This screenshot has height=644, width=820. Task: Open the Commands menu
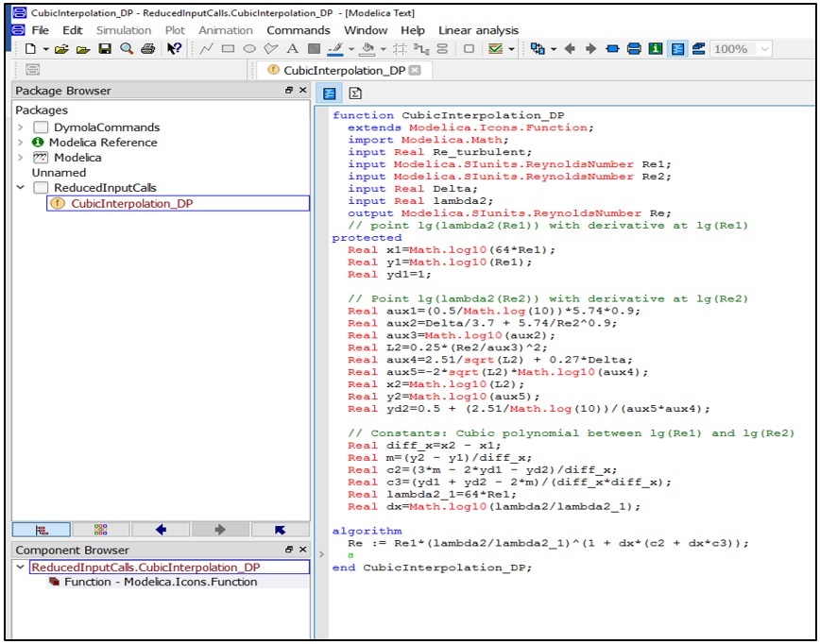pyautogui.click(x=299, y=30)
